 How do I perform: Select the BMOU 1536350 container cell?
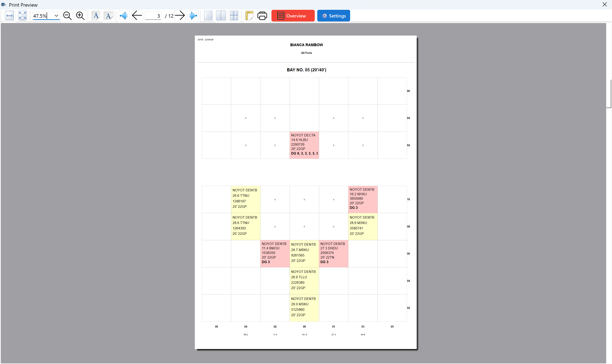[x=275, y=254]
